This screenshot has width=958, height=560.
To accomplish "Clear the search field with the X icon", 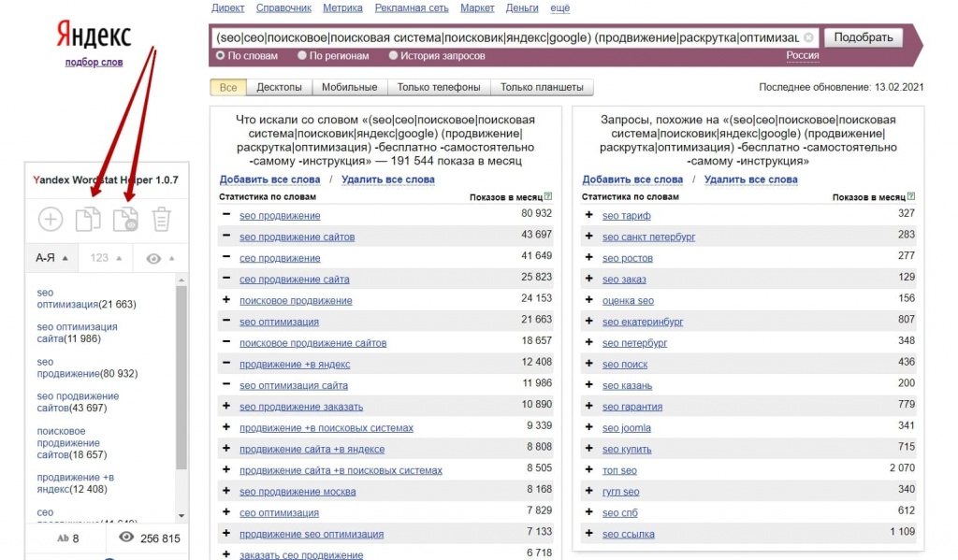I will (808, 38).
